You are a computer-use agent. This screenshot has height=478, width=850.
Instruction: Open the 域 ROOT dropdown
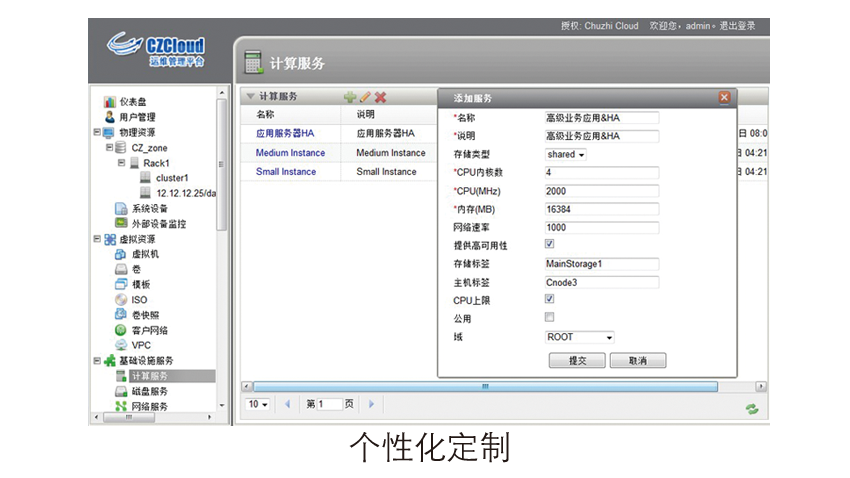pyautogui.click(x=579, y=337)
